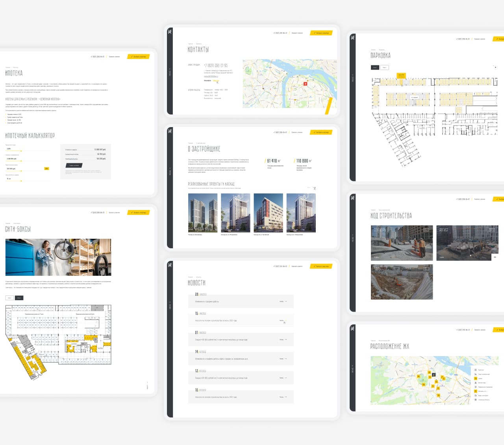504x445 pixels.
Task: Open the news item dated 01
Action: (241, 340)
